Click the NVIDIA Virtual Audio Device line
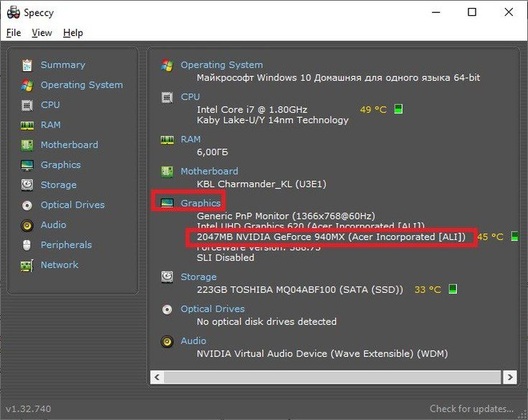This screenshot has height=420, width=528. coord(323,354)
